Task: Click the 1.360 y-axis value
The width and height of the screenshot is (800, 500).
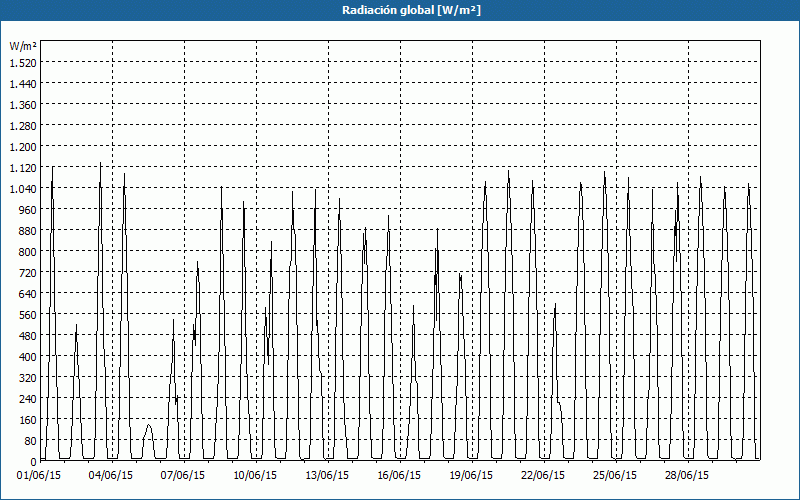Action: 23,105
